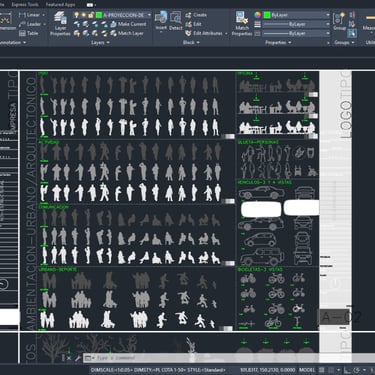Open the Featured Apps ribbon tab
The image size is (375, 375).
60,5
